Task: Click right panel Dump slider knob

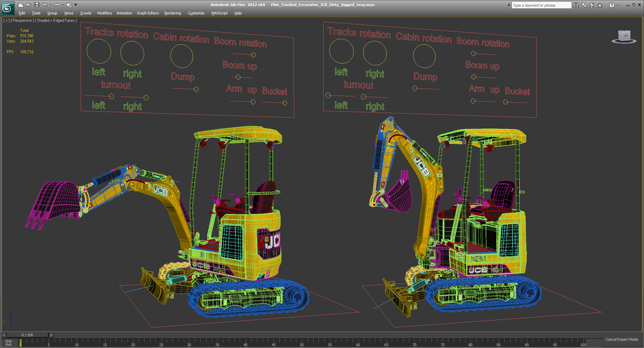Action: (415, 88)
